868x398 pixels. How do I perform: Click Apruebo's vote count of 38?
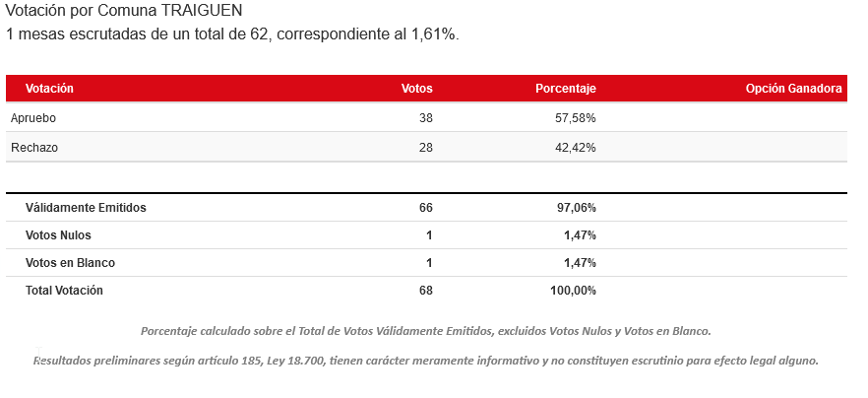pos(425,118)
